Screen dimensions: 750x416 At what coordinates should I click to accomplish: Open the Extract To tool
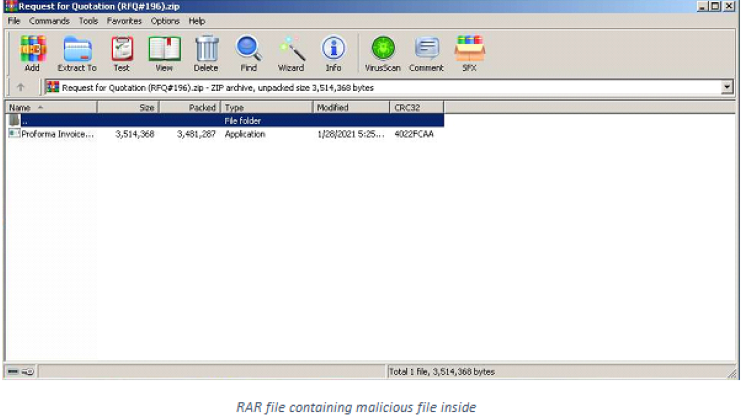tap(77, 54)
